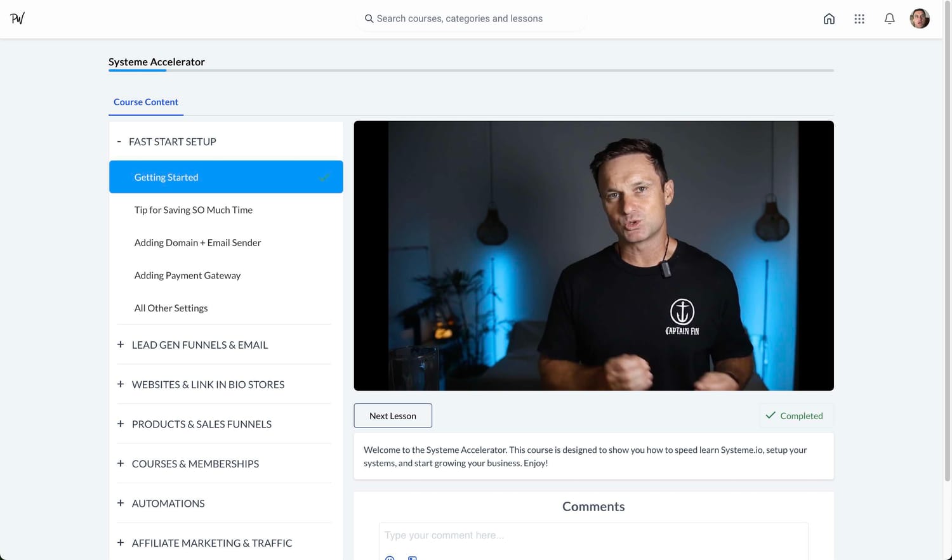Toggle the Completed lesson status button
The height and width of the screenshot is (560, 952).
(796, 415)
